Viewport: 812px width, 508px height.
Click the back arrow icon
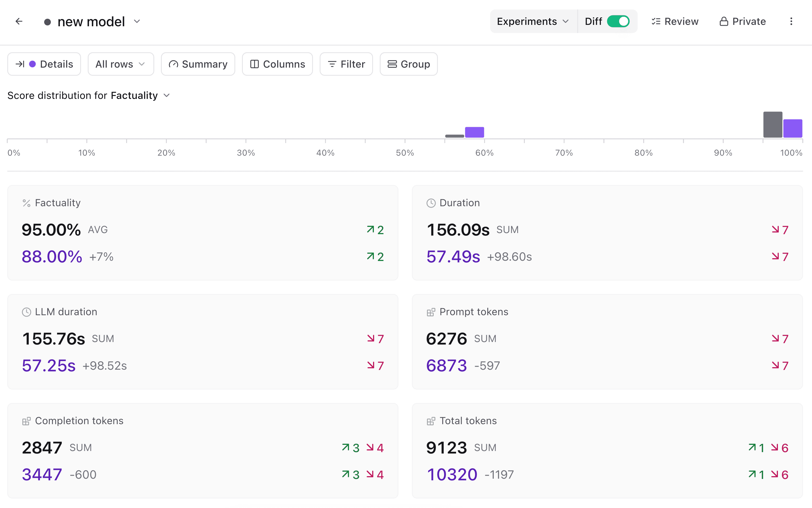(19, 22)
